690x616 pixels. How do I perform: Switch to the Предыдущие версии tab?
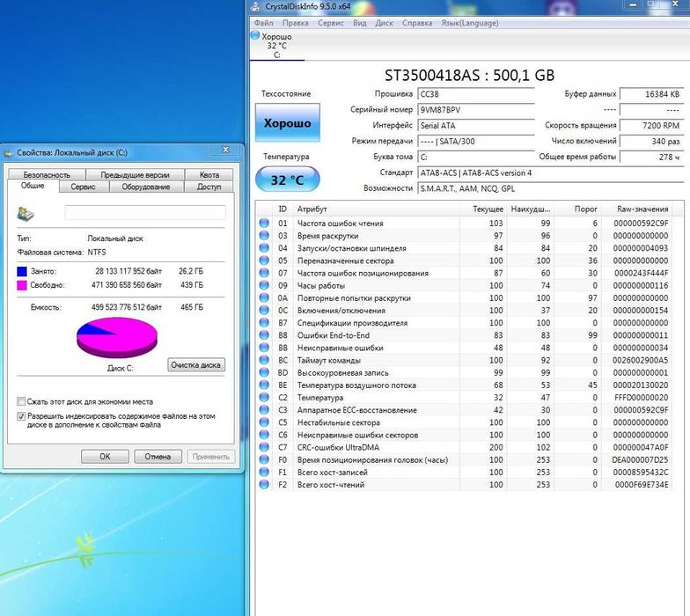[x=136, y=174]
